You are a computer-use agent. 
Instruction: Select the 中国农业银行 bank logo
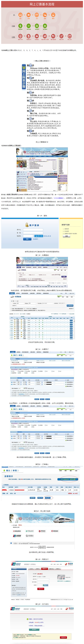coord(30,531)
